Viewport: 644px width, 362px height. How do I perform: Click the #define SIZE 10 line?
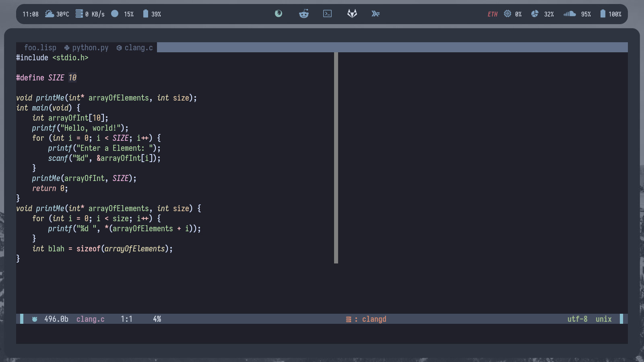46,78
